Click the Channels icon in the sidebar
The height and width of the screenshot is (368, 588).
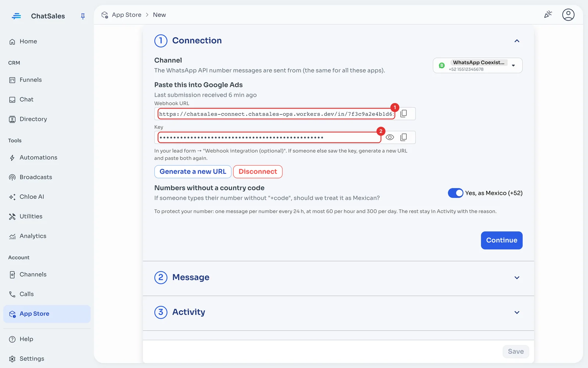[12, 275]
